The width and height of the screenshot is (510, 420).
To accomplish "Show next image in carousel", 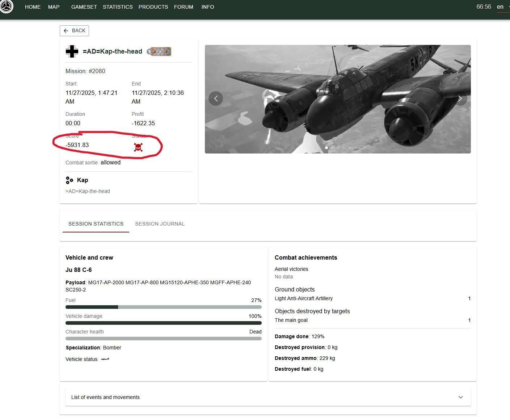I will point(460,98).
